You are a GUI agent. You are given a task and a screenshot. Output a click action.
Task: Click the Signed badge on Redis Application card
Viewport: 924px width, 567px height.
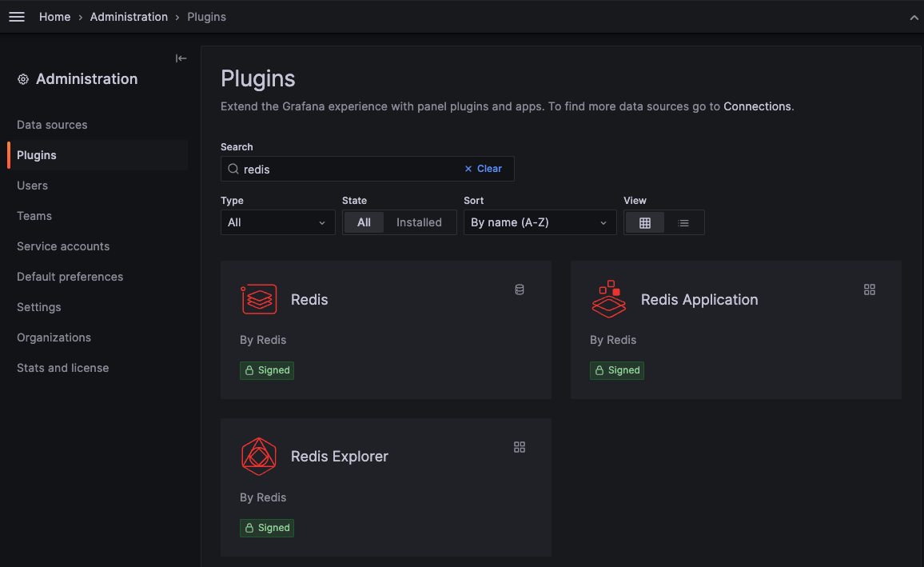click(617, 370)
